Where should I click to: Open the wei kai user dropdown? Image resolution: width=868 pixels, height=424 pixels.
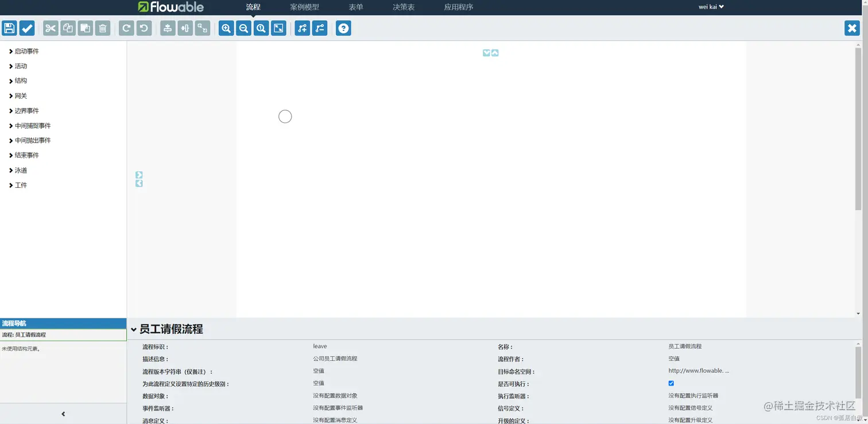point(711,7)
